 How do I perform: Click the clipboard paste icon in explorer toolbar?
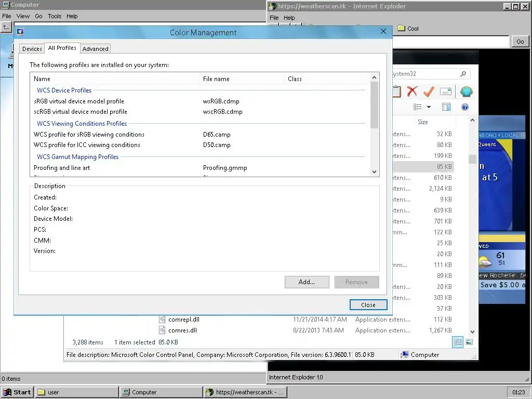396,91
